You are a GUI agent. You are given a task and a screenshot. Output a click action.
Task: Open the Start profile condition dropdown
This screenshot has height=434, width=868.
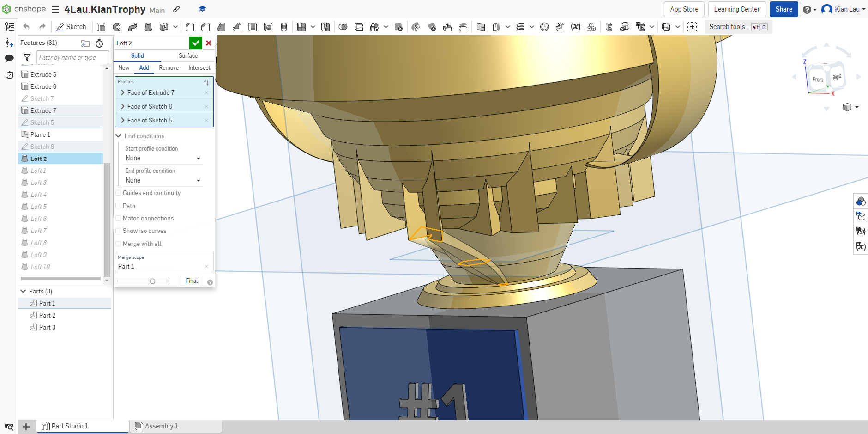[163, 159]
